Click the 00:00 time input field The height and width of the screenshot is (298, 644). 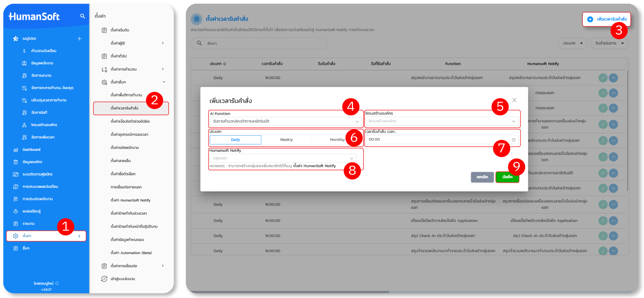pyautogui.click(x=442, y=140)
